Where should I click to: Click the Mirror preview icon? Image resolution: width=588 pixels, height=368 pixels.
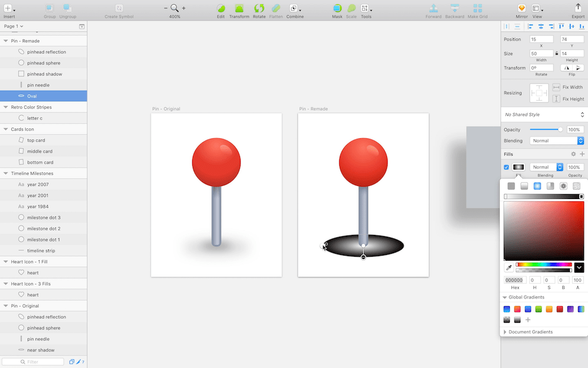(x=521, y=10)
